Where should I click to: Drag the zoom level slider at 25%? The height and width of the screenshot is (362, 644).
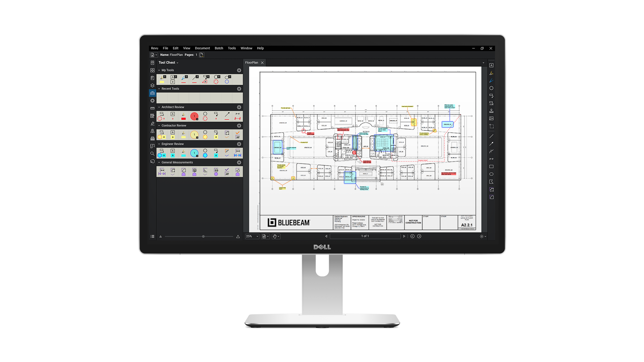(203, 236)
